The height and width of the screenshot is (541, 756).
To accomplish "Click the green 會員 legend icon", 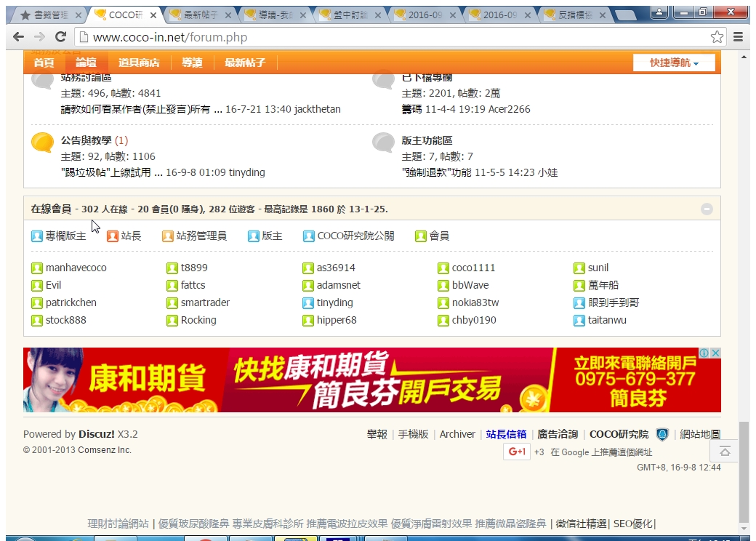I will point(420,236).
